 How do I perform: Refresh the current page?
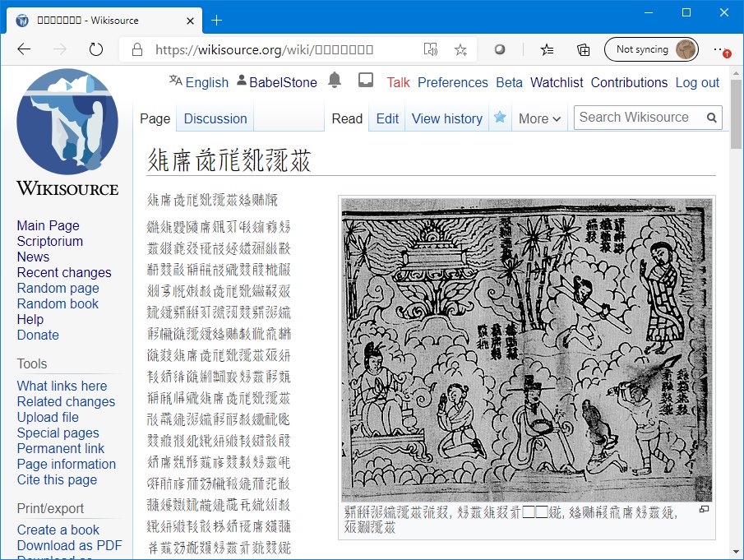coord(96,49)
